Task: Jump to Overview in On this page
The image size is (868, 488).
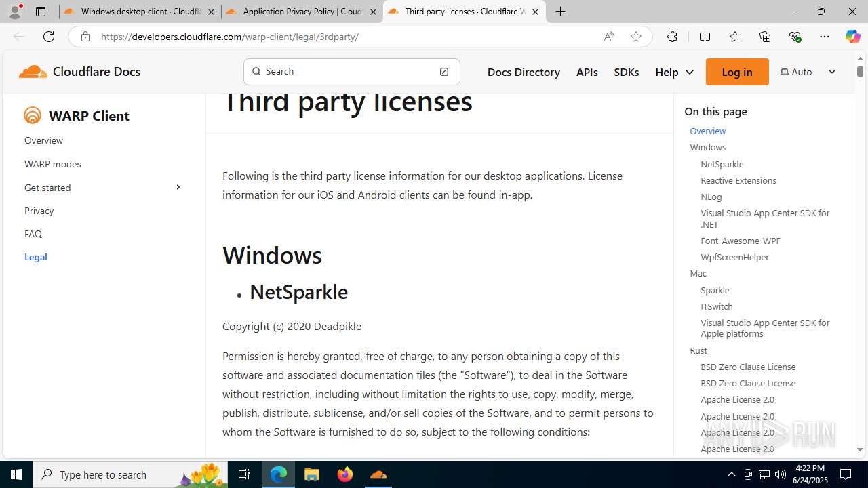Action: [x=707, y=131]
